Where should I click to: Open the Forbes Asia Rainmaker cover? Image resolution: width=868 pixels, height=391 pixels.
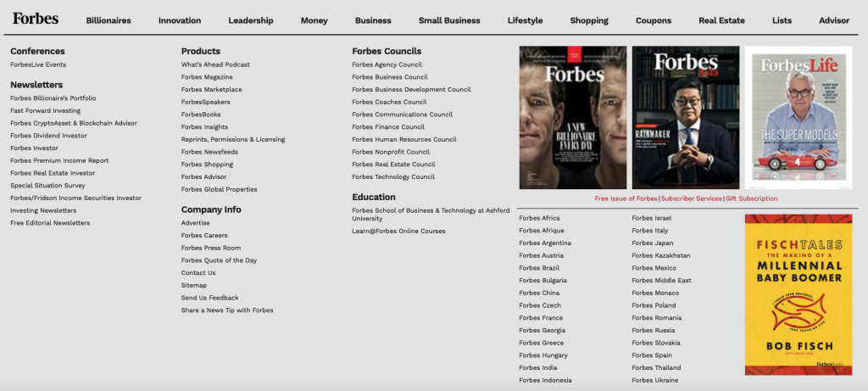pos(685,117)
